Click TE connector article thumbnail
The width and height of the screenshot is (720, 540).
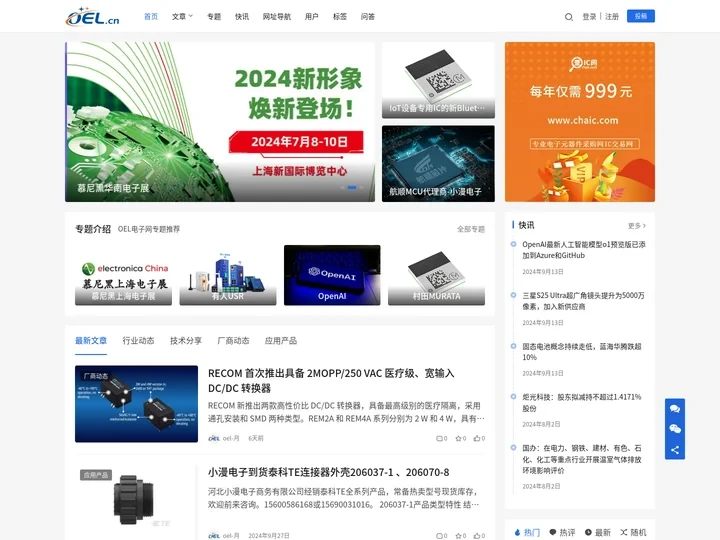136,501
